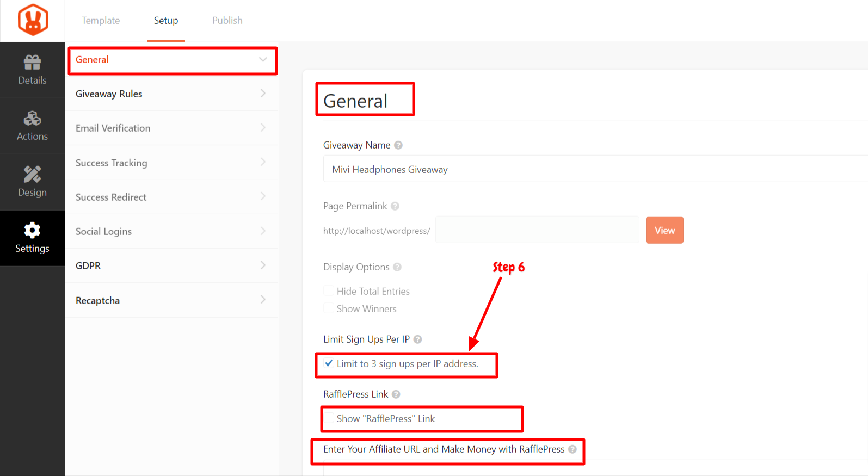Viewport: 868px width, 476px height.
Task: Click help icon beside Giveaway Name
Action: tap(398, 145)
